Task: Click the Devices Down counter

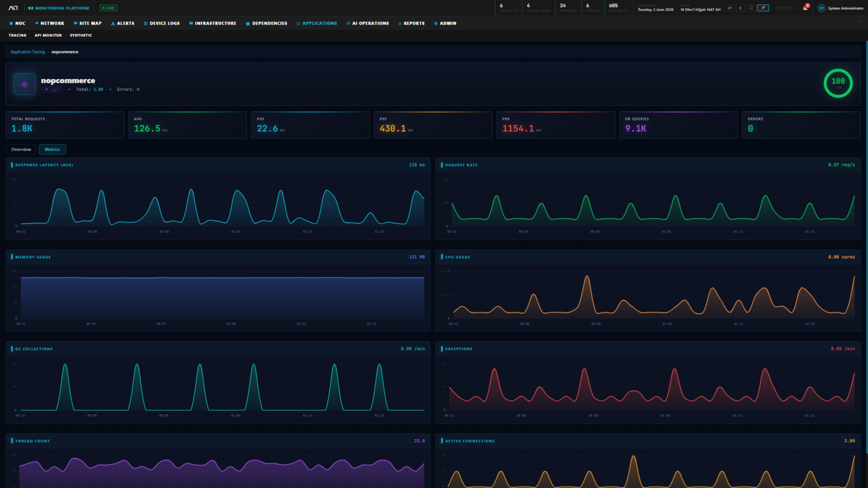Action: 538,8
